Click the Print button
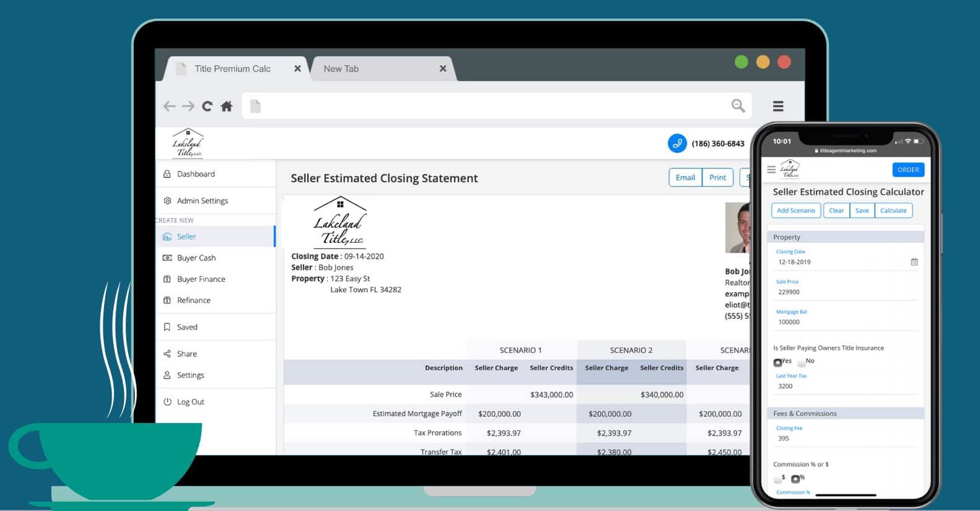The image size is (980, 511). pyautogui.click(x=717, y=178)
